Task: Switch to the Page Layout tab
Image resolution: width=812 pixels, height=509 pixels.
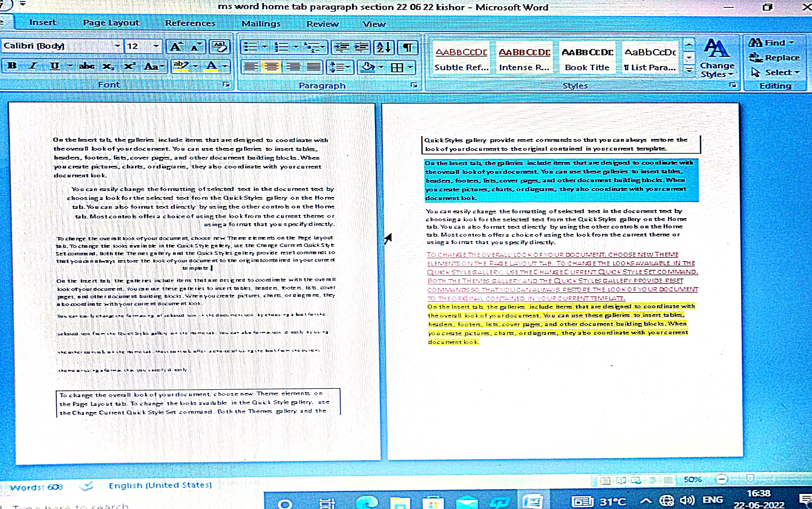Action: click(111, 23)
